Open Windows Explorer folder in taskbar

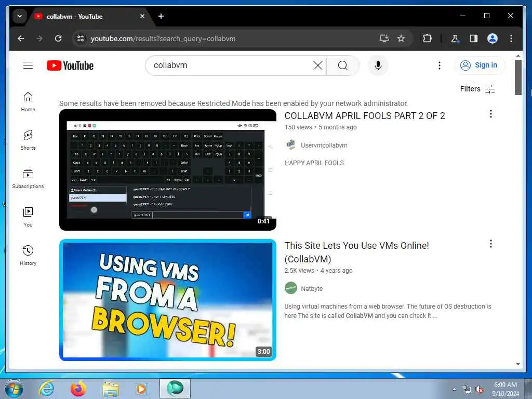(111, 389)
